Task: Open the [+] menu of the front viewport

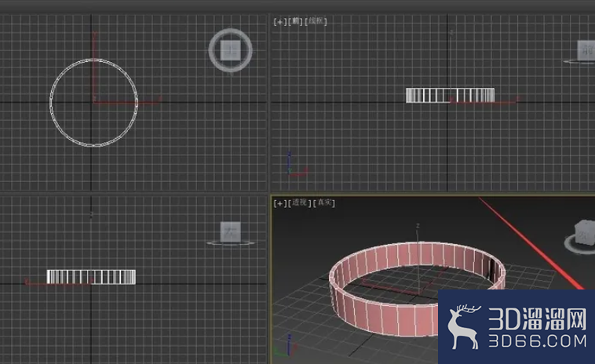Action: pos(280,22)
